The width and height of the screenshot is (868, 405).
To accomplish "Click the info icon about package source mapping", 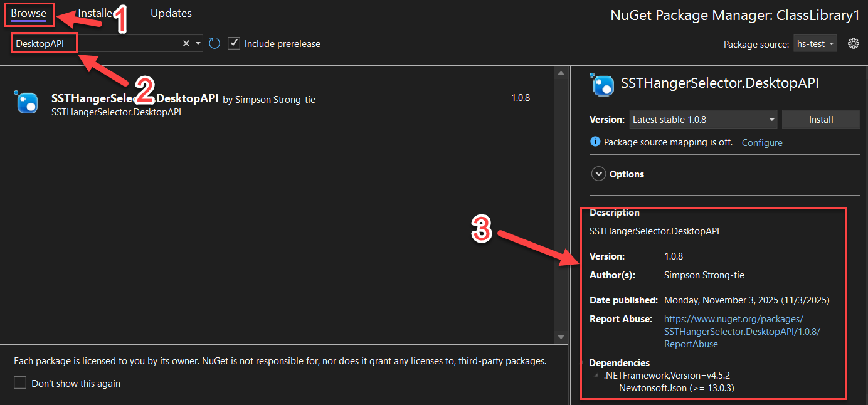I will point(595,142).
